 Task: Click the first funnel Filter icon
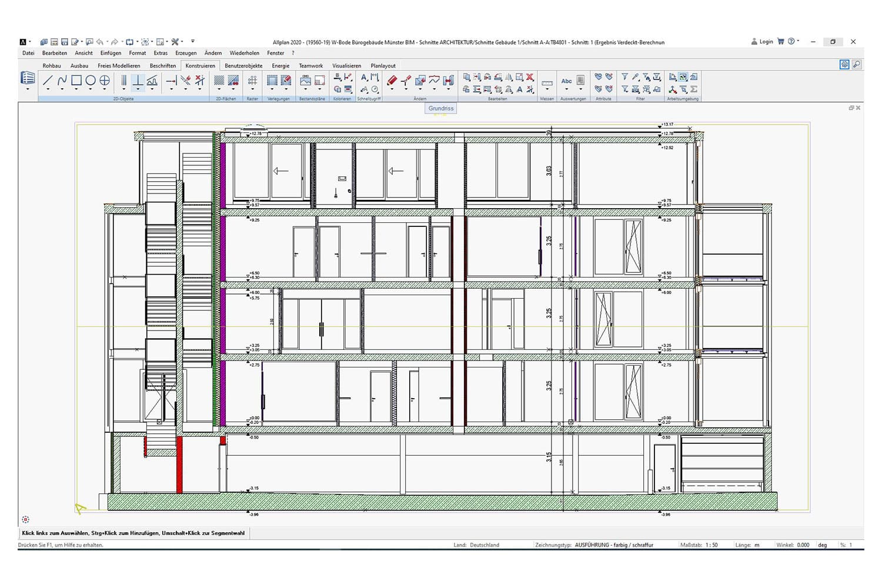click(x=625, y=77)
